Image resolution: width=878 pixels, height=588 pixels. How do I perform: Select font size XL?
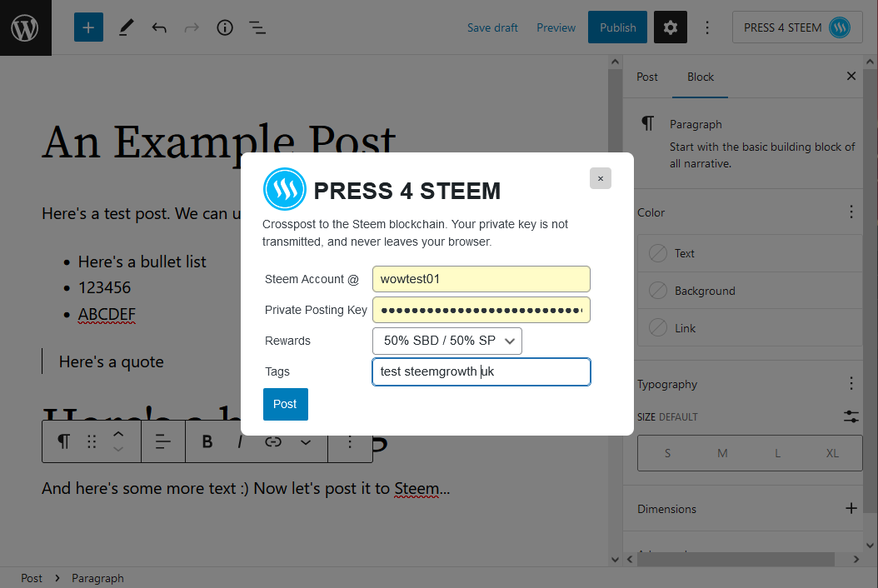pos(832,453)
